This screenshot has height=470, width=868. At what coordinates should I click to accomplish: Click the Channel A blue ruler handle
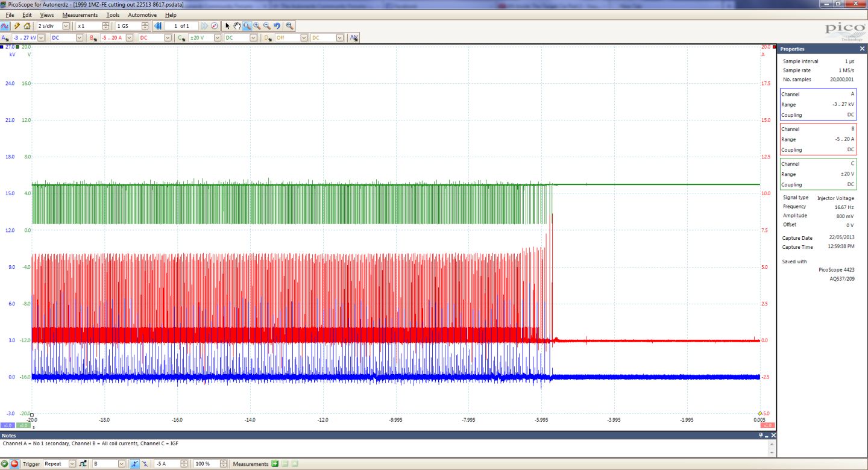[x=2, y=47]
